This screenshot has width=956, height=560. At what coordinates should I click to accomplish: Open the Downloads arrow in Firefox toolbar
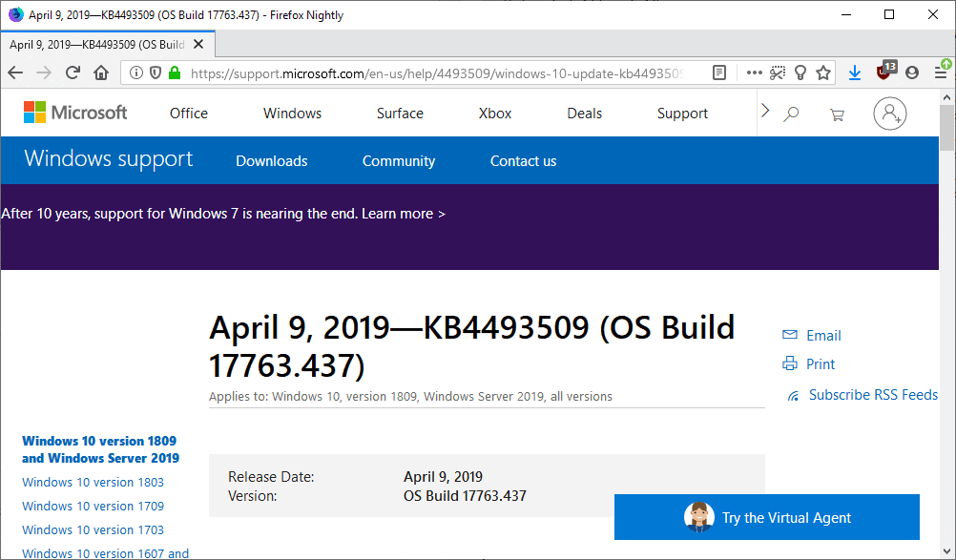pyautogui.click(x=855, y=72)
